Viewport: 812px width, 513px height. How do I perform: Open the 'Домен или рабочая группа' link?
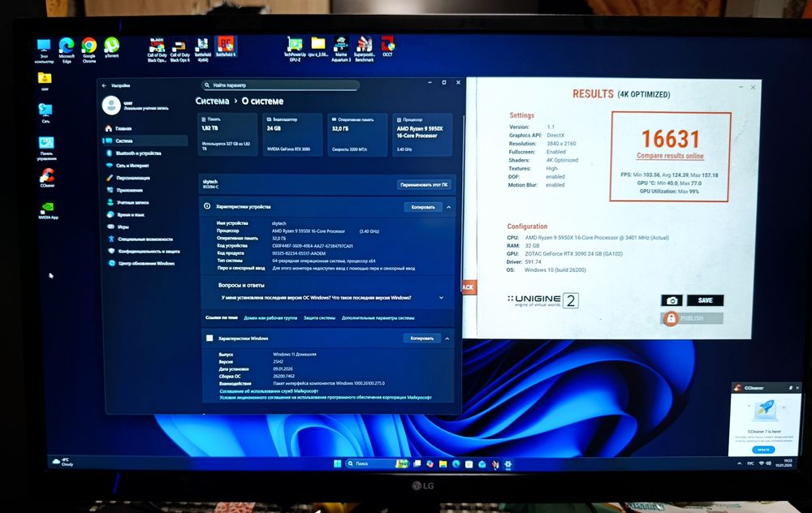(x=270, y=318)
